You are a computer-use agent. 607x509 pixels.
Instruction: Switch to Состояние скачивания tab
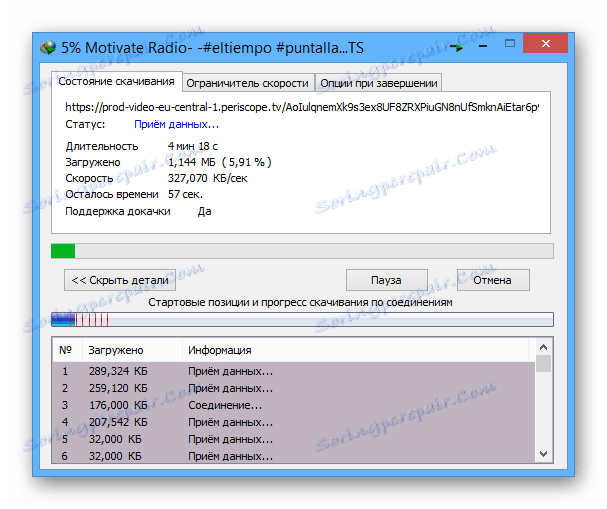[117, 81]
